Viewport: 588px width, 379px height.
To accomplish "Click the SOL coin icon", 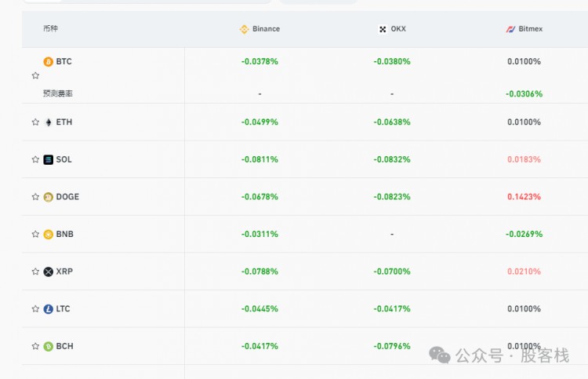I will click(48, 159).
